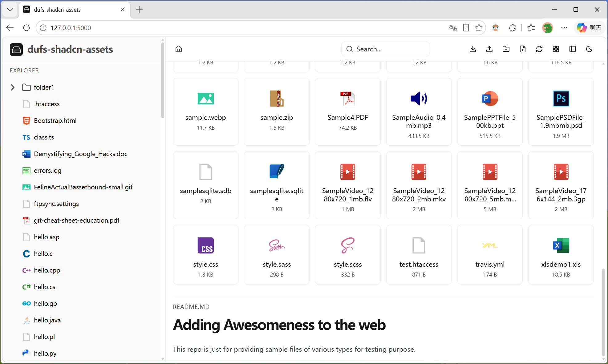
Task: Open samplesqlite.sqlite file card
Action: [x=277, y=185]
